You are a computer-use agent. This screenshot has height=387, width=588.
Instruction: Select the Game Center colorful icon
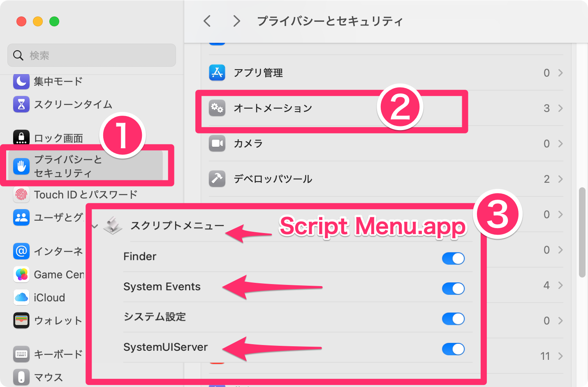click(21, 274)
